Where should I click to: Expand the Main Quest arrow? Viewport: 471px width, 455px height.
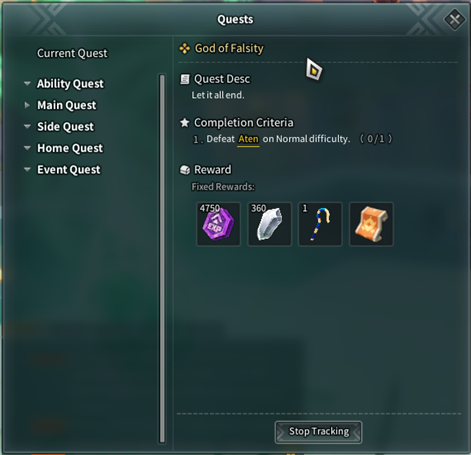coord(27,105)
